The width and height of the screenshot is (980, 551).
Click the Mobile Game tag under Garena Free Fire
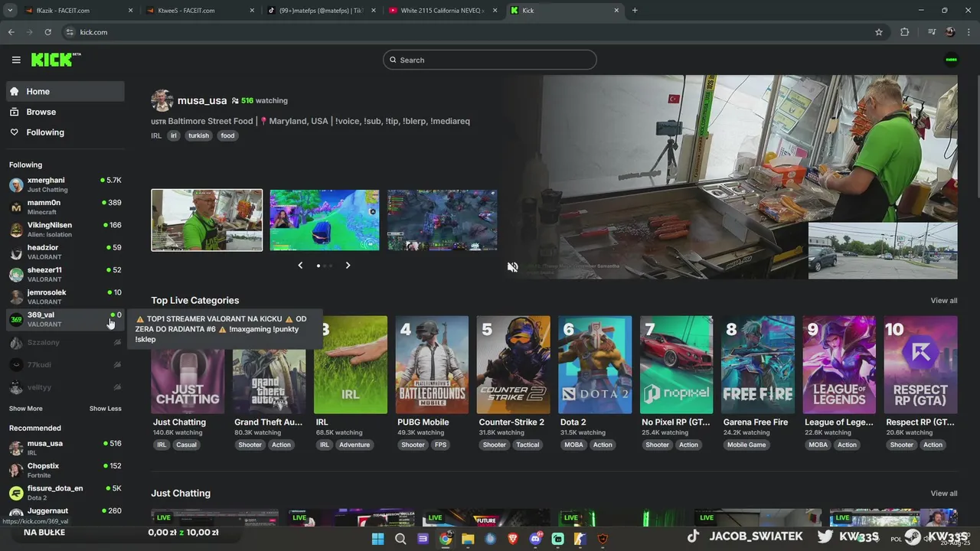coord(746,445)
